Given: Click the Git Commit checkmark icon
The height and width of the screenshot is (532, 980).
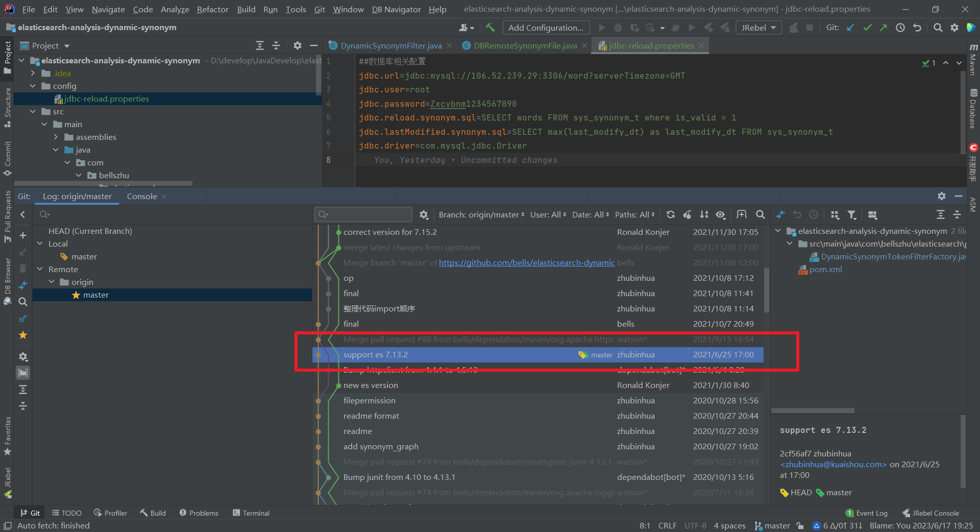Looking at the screenshot, I should tap(867, 28).
